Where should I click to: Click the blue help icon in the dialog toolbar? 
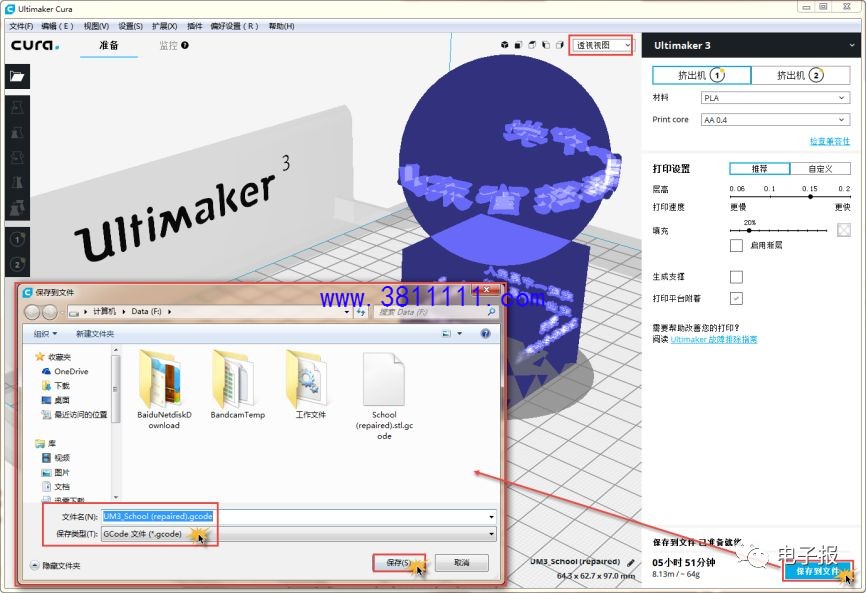point(485,333)
